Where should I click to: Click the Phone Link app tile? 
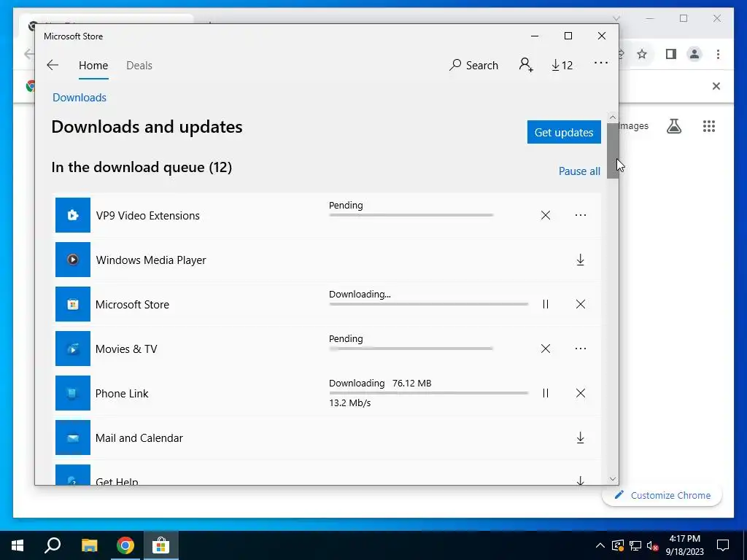[73, 393]
